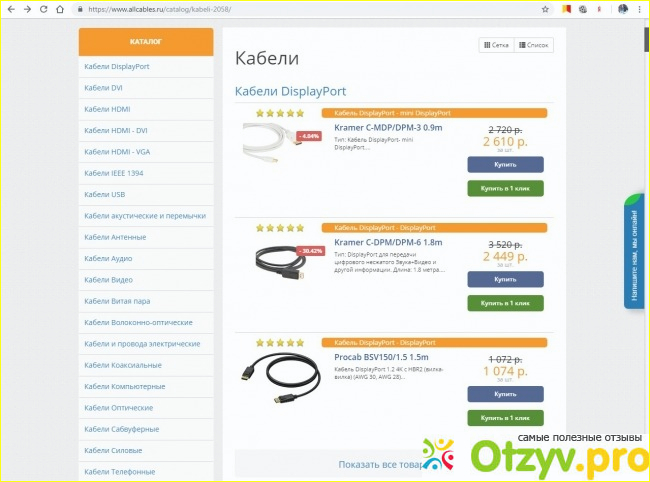This screenshot has height=482, width=650.
Task: Switch to Сетка grid view
Action: click(x=496, y=45)
